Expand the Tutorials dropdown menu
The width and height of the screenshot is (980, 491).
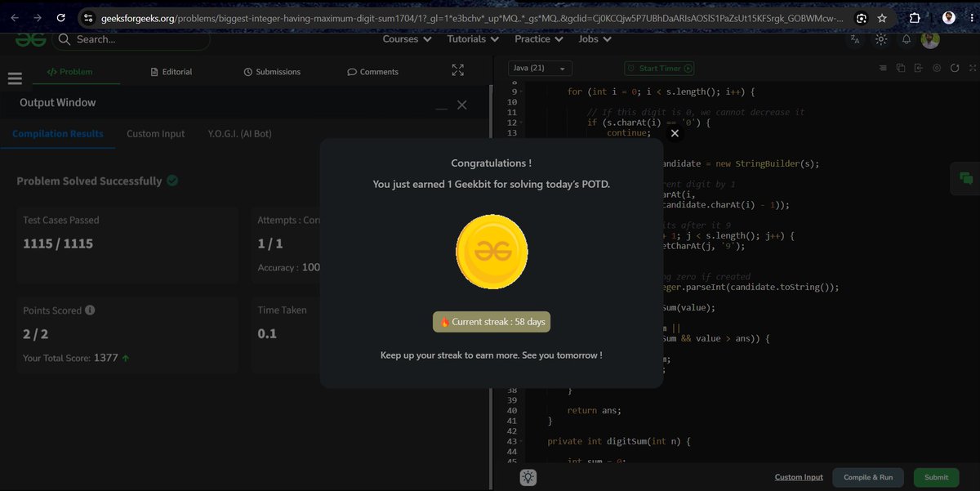pos(473,39)
